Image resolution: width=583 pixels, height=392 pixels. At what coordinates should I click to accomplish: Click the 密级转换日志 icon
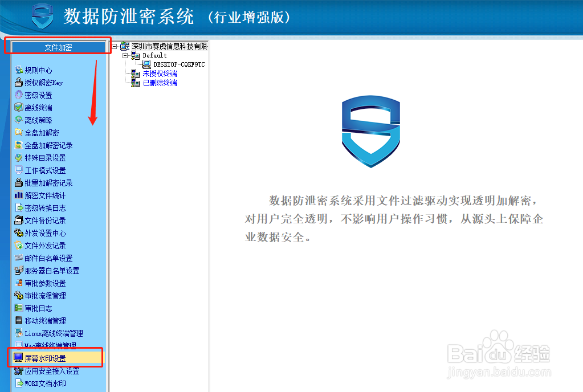[19, 208]
